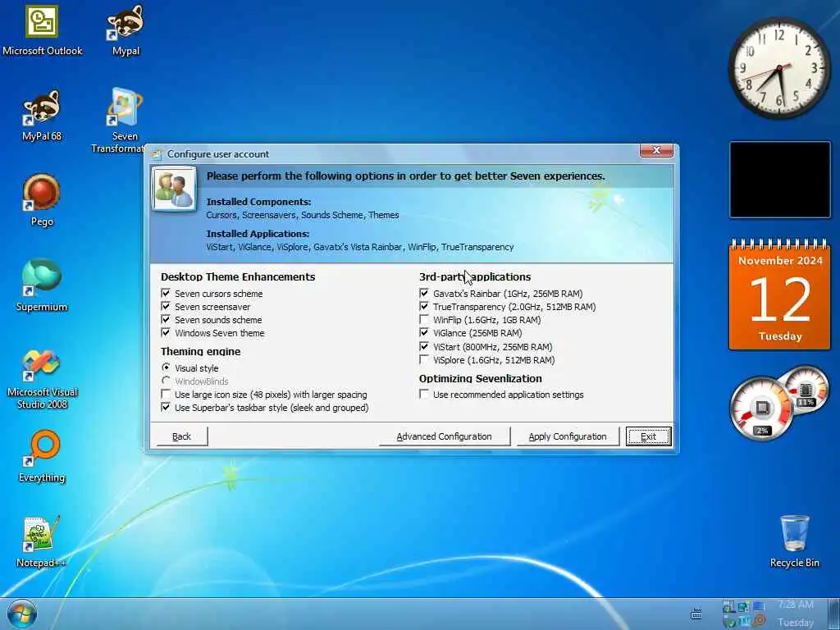Click the "Installed Applications:" label
Screen dimensions: 840x630
[x=258, y=234]
